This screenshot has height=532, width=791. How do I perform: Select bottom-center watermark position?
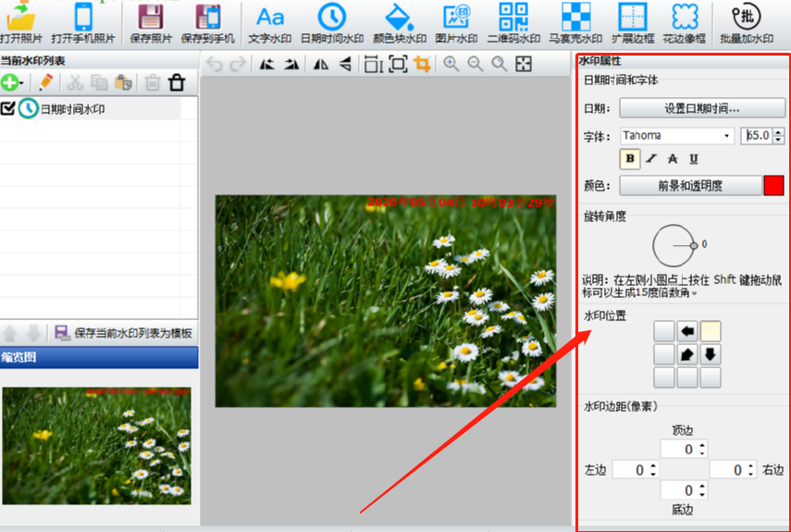tap(687, 377)
